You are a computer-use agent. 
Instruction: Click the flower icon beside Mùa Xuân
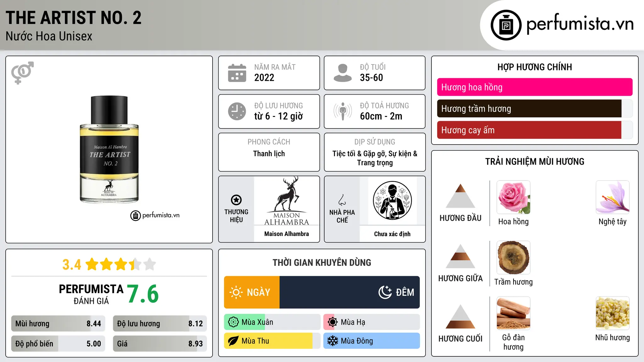(233, 322)
